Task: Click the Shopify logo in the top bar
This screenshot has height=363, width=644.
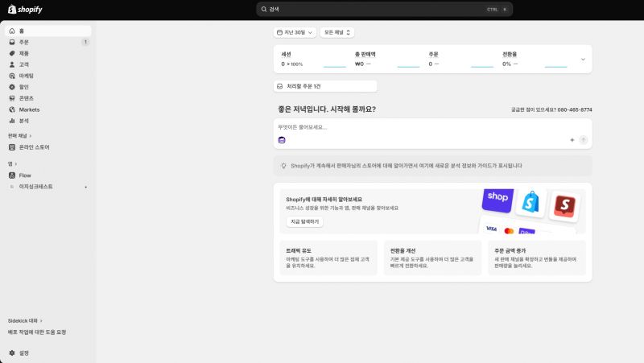Action: pyautogui.click(x=25, y=9)
